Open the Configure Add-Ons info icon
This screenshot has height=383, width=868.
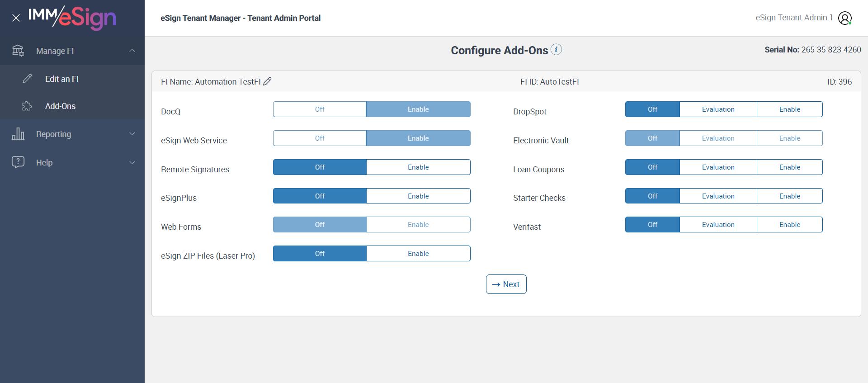[557, 50]
